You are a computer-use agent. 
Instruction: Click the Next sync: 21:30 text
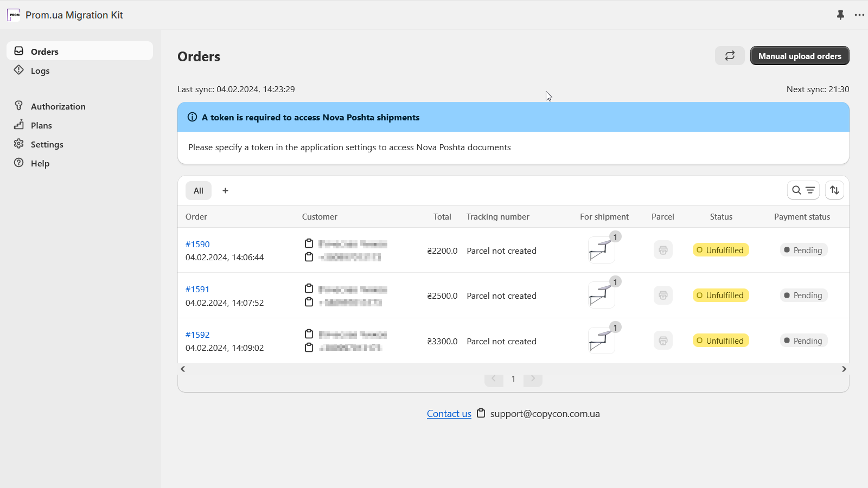pyautogui.click(x=818, y=89)
